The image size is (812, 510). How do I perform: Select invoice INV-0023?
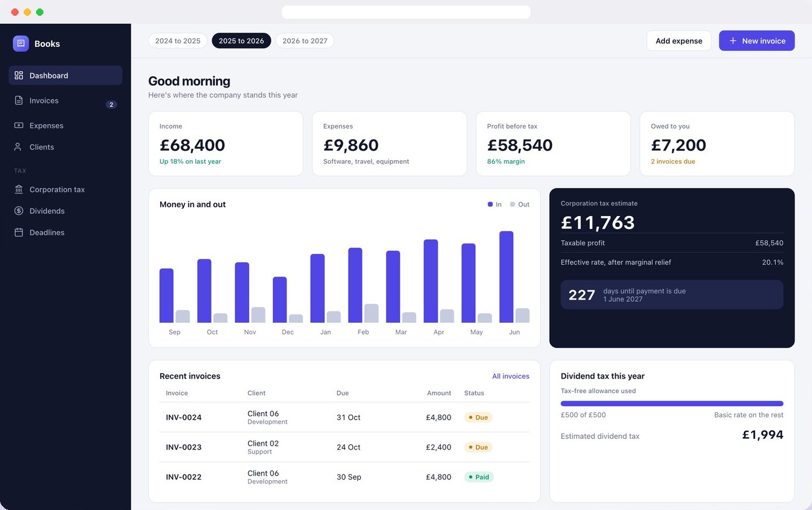345,447
